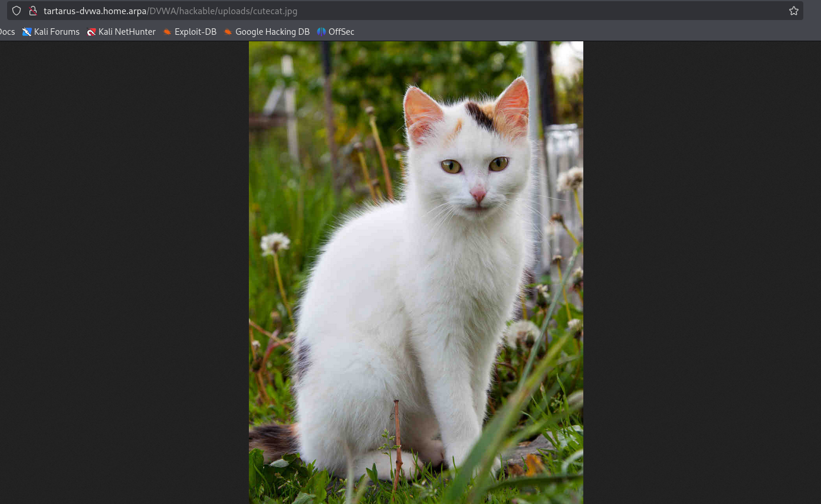This screenshot has width=821, height=504.
Task: Click the tracking protection shield icon
Action: [x=17, y=11]
